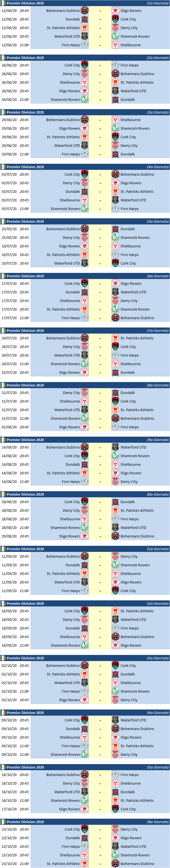Viewport: 170px width, 868px height.
Task: Select the 32a Giornata round label
Action: point(157,603)
